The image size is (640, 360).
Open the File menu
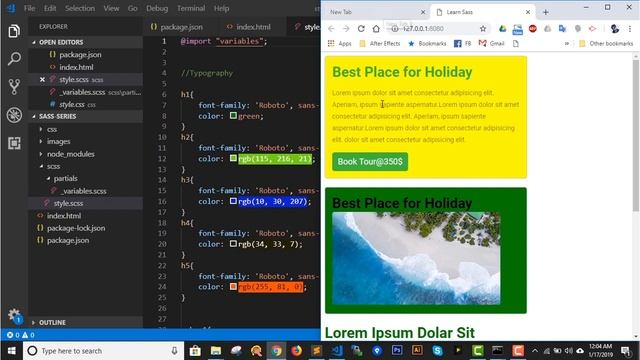[x=29, y=8]
